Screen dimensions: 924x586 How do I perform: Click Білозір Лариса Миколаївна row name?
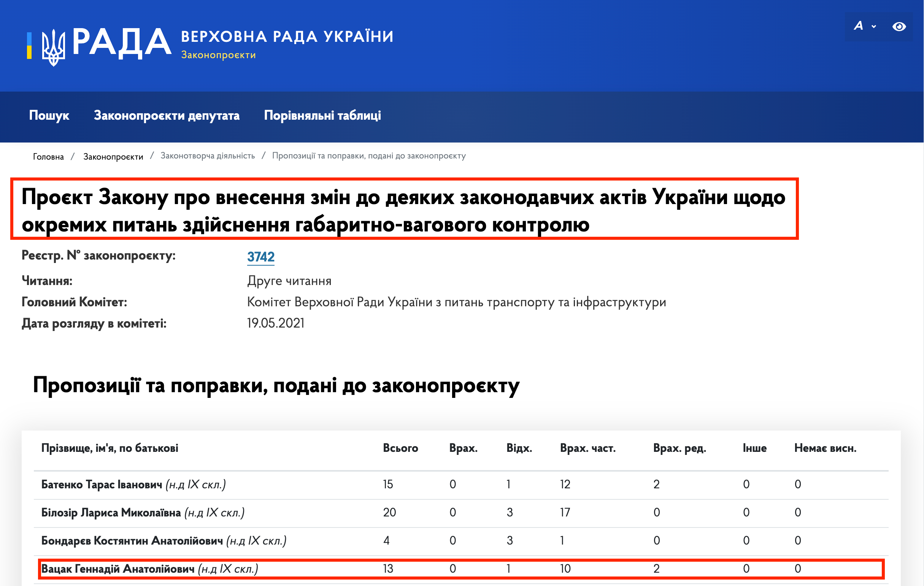pos(111,512)
